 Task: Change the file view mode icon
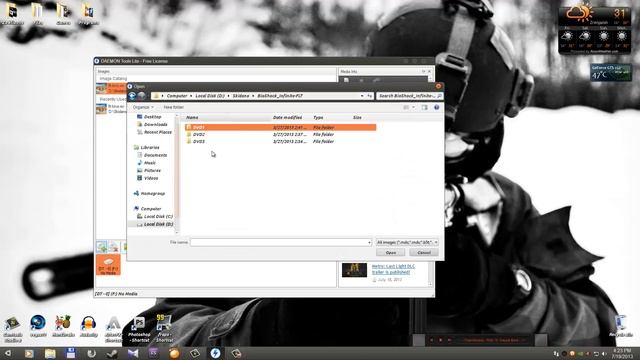click(406, 107)
